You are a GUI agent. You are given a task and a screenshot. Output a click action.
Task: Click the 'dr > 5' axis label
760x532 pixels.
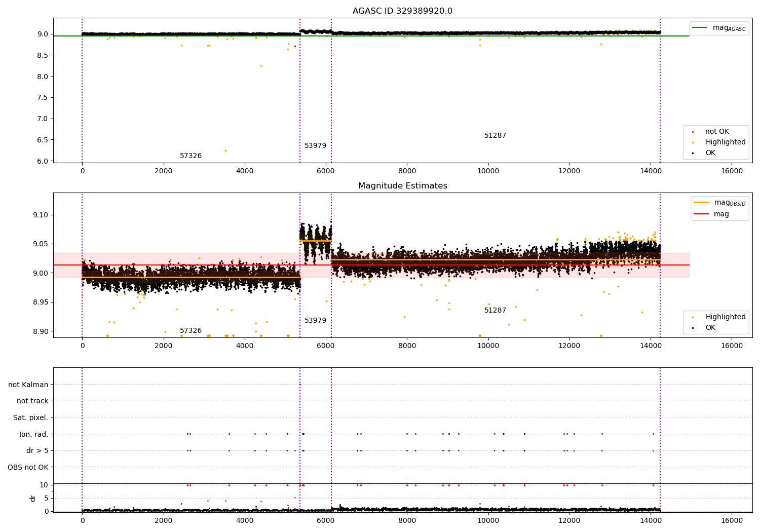37,451
